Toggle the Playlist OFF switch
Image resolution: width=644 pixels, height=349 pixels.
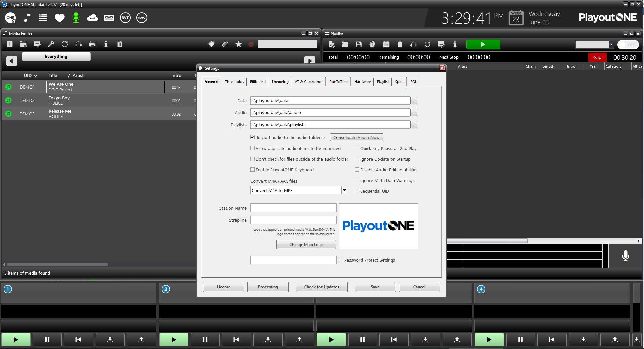point(628,45)
